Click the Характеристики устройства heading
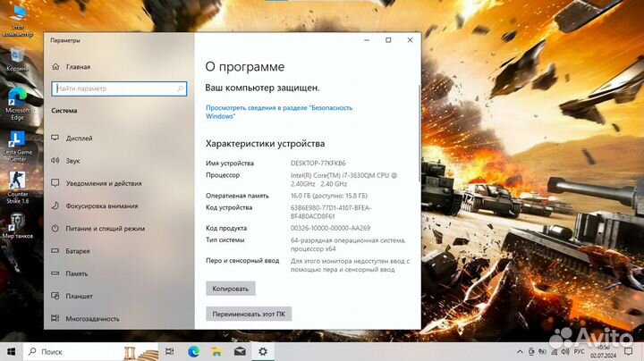The height and width of the screenshot is (361, 644). tap(265, 144)
